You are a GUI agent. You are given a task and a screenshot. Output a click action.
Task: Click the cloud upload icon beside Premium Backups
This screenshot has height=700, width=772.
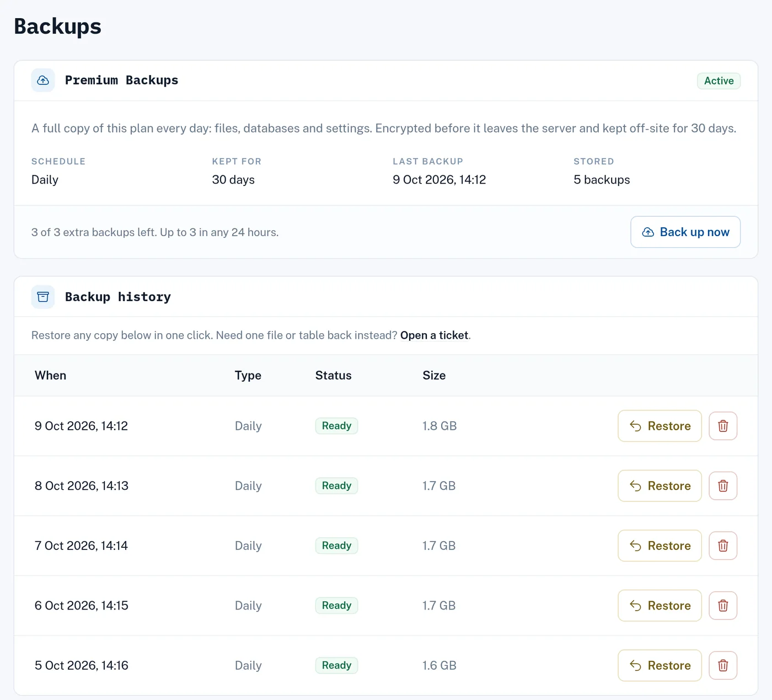pos(43,81)
